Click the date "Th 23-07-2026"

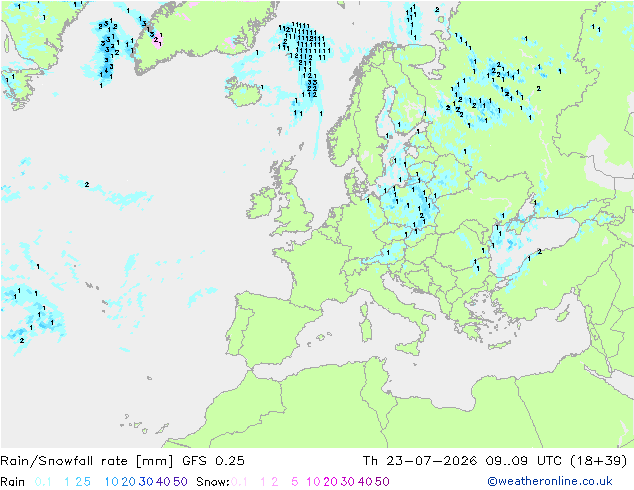point(420,461)
